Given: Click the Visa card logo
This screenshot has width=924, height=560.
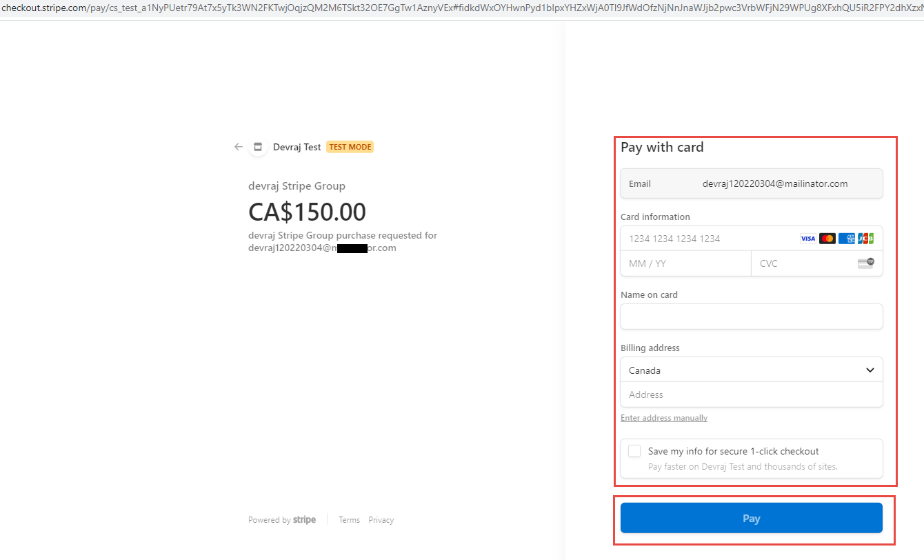Looking at the screenshot, I should click(807, 239).
